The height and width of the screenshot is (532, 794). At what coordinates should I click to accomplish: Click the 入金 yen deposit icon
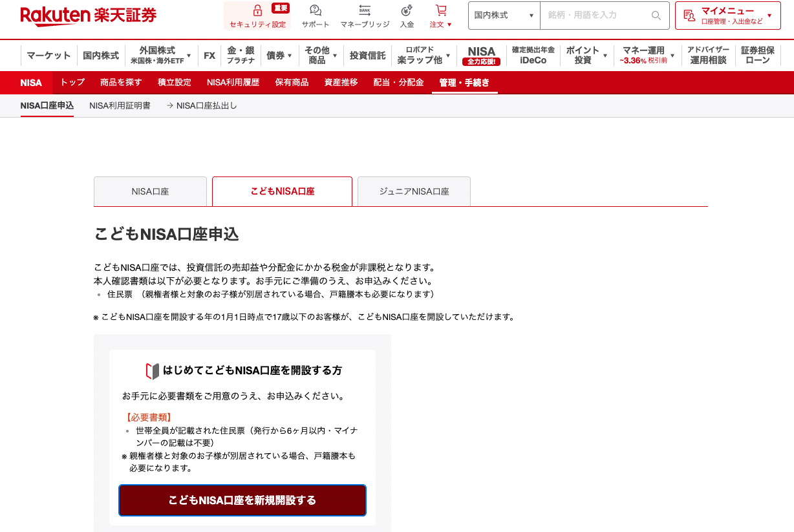(x=407, y=11)
